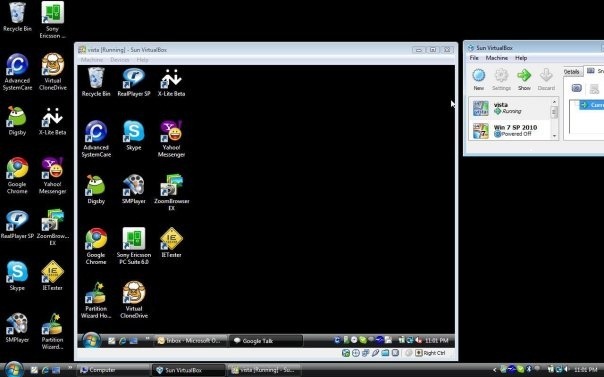Select Virtual CloneDrive on the host desktop
The height and width of the screenshot is (377, 604).
click(52, 72)
